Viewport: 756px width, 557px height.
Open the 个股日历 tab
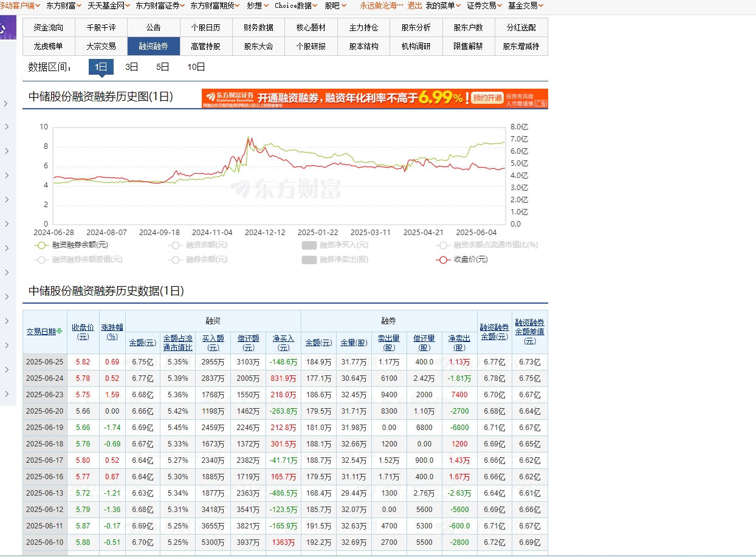tap(206, 27)
